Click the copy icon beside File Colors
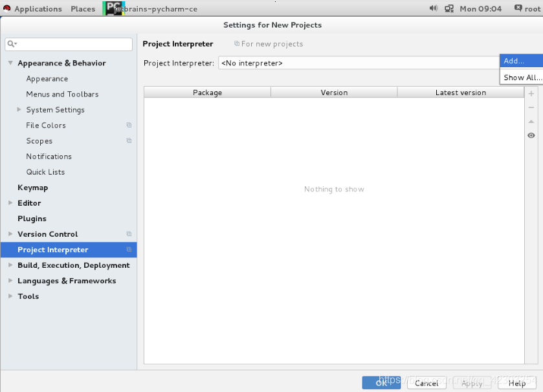Image resolution: width=543 pixels, height=392 pixels. [129, 125]
